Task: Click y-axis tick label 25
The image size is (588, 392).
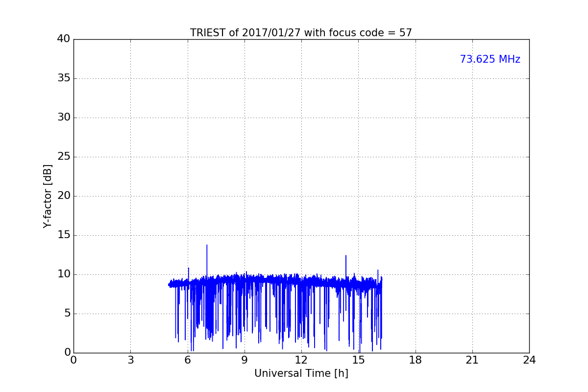Action: tap(64, 157)
